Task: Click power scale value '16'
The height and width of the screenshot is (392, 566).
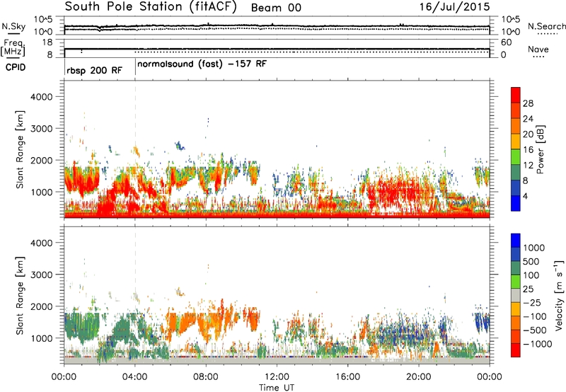Action: click(x=528, y=150)
